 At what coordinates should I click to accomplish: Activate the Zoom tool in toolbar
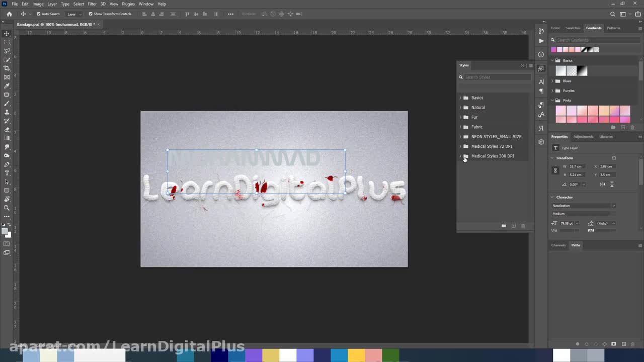tap(7, 208)
